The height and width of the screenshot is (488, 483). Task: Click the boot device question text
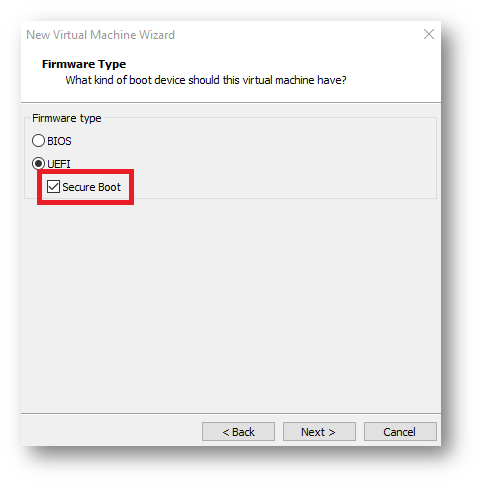coord(206,80)
